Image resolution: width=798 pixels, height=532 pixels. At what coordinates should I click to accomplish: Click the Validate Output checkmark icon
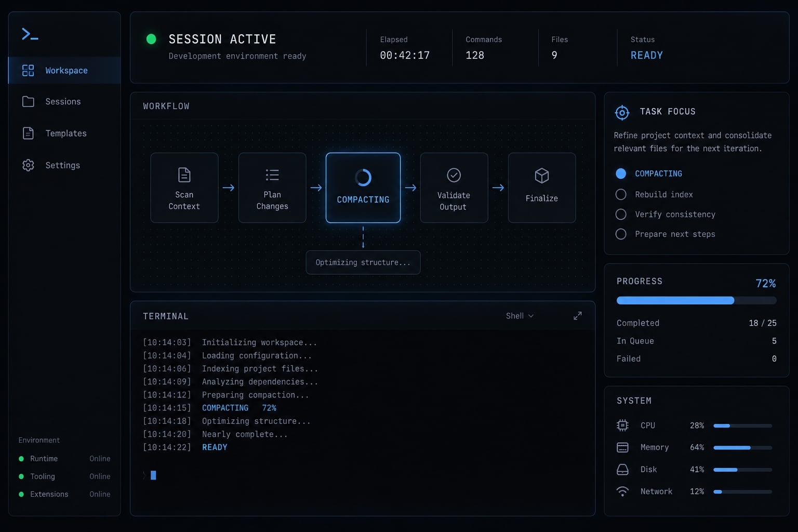click(454, 175)
